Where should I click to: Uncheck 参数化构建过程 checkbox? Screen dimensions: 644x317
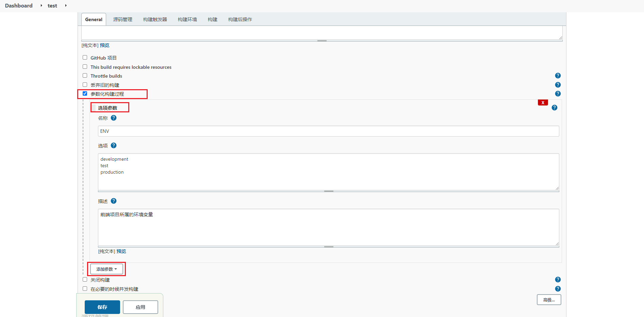pyautogui.click(x=85, y=94)
